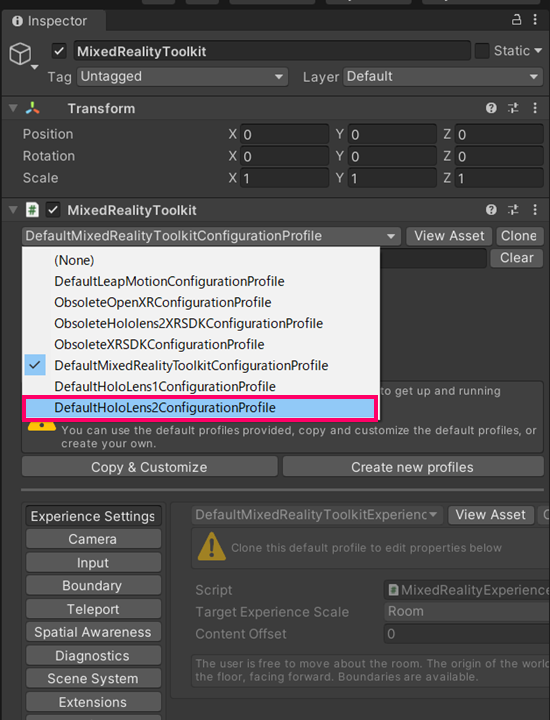The height and width of the screenshot is (720, 550).
Task: Click Position Y field
Action: coord(392,134)
